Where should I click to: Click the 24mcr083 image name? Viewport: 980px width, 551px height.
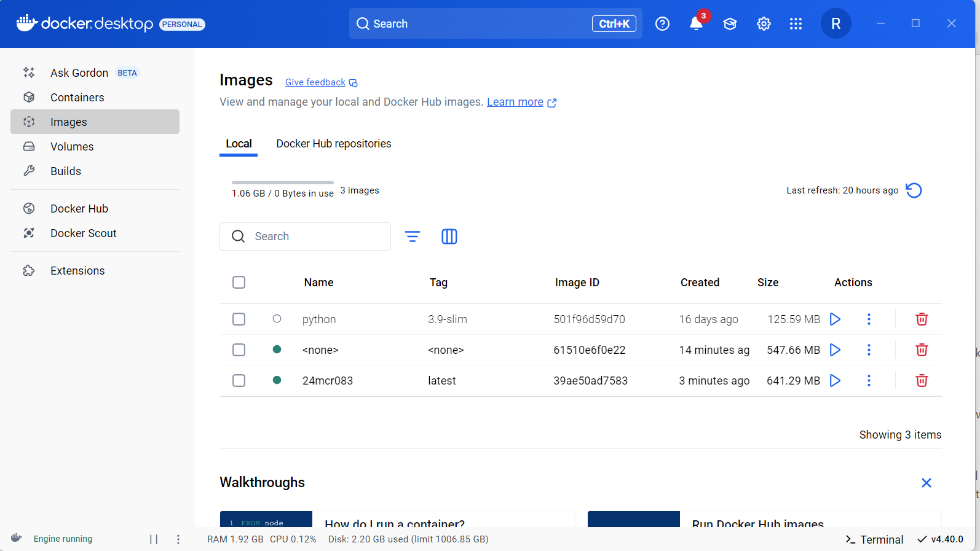pyautogui.click(x=328, y=381)
